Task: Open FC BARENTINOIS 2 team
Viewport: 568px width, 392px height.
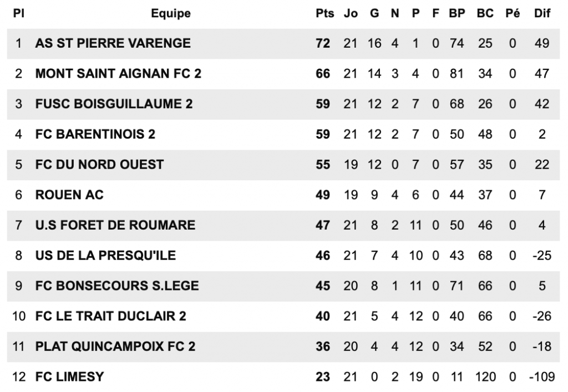Action: click(x=95, y=134)
